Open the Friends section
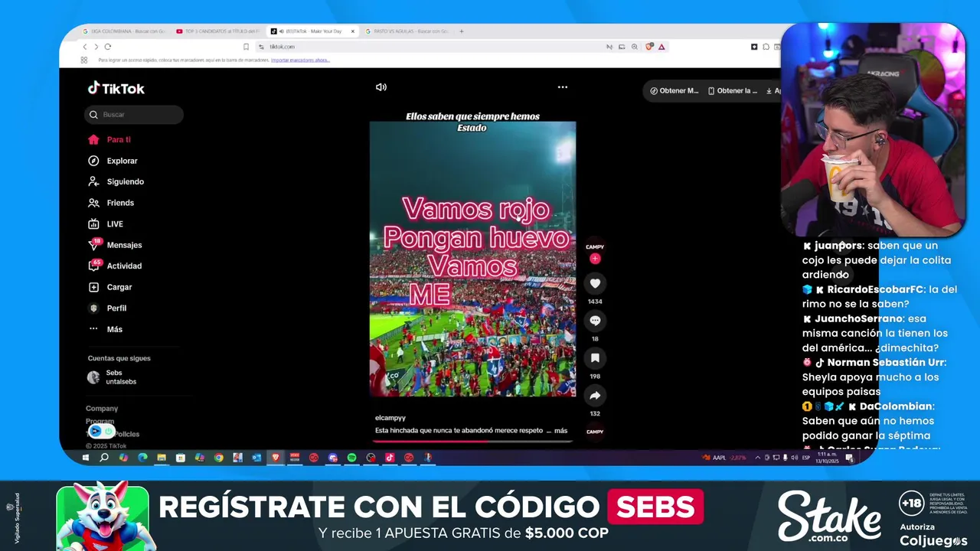980x551 pixels. pyautogui.click(x=111, y=203)
